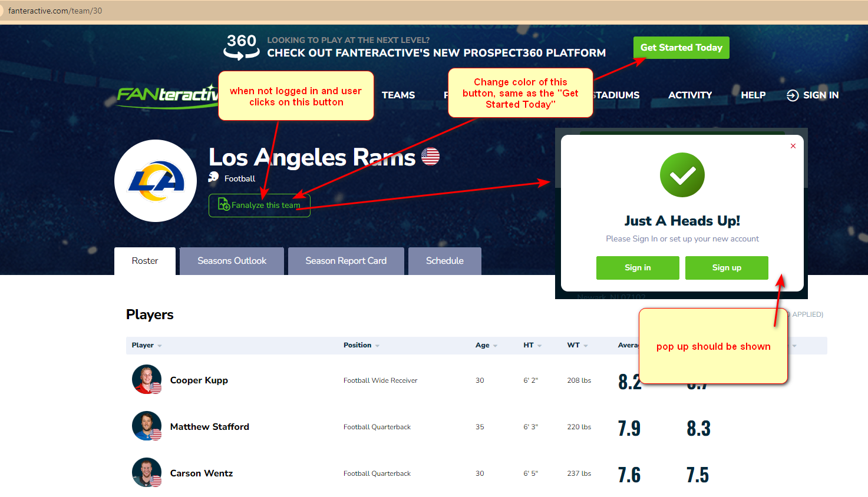Select the Roster tab
Image resolution: width=868 pixels, height=497 pixels.
tap(145, 261)
